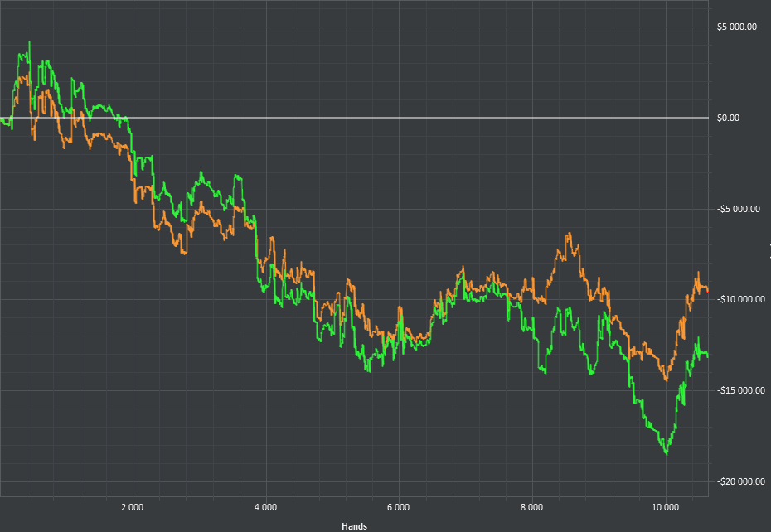The height and width of the screenshot is (532, 771).
Task: Click the 10 000 x-axis label
Action: tap(665, 507)
